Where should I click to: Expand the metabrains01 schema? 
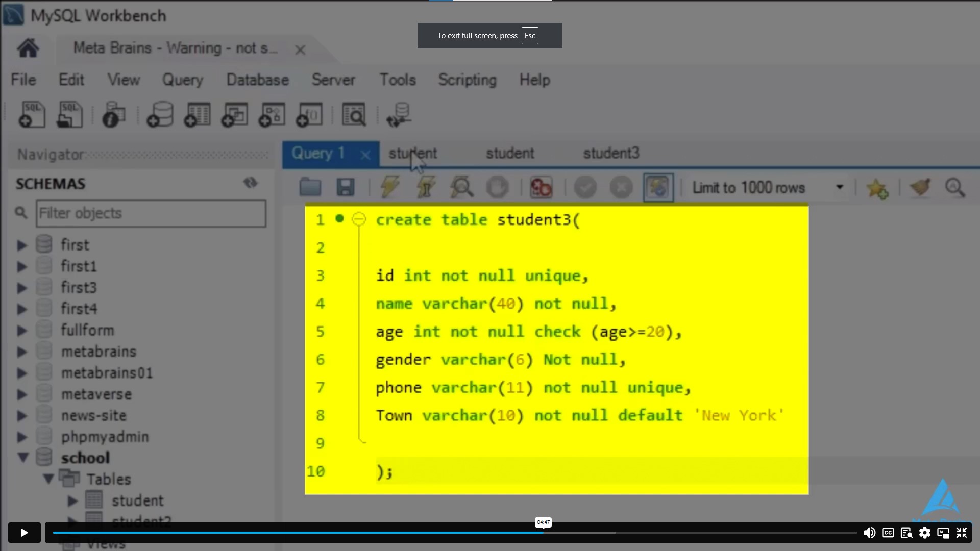pyautogui.click(x=21, y=373)
